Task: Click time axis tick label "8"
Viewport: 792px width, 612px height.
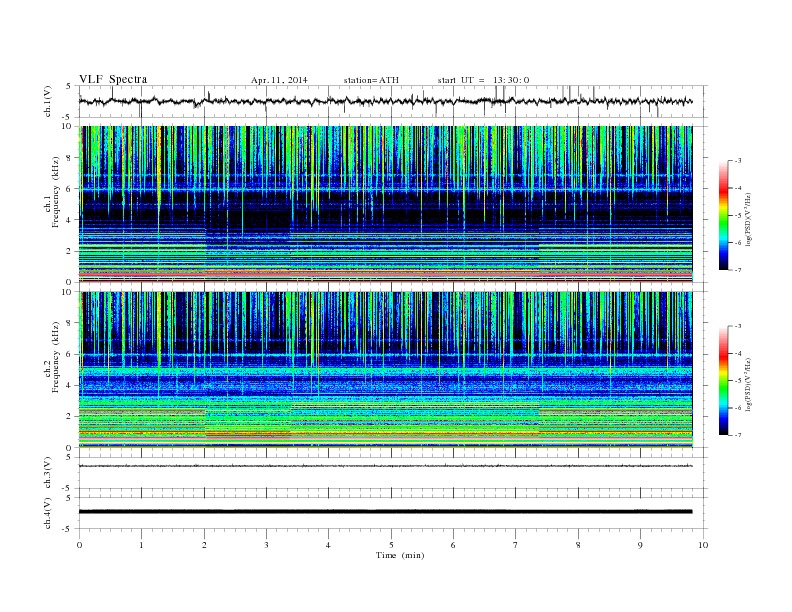Action: [x=578, y=545]
